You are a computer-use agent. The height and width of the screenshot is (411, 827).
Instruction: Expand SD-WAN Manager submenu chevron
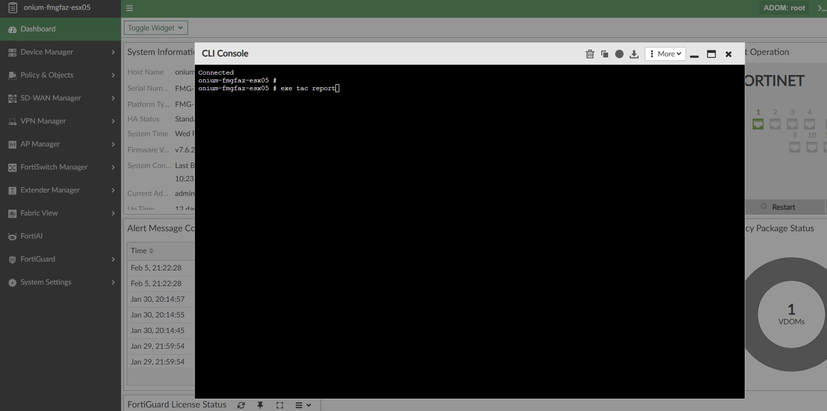click(x=113, y=98)
